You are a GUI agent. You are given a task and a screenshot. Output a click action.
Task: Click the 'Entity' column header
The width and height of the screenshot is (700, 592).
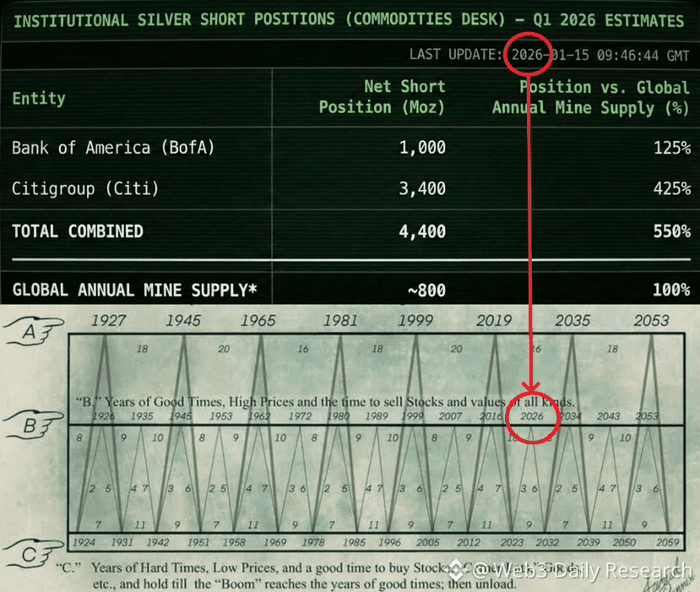[x=39, y=98]
